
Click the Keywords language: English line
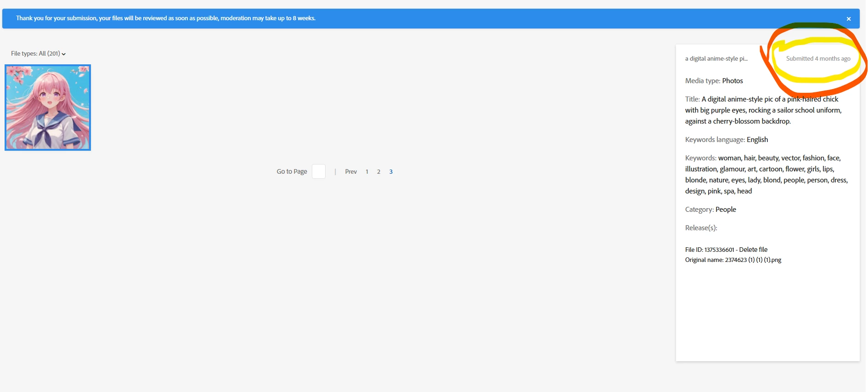click(x=727, y=139)
